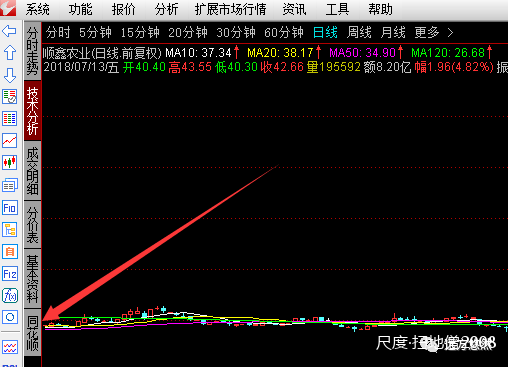508x367 pixels.
Task: Open the 同花顺 vertical tab
Action: click(33, 332)
